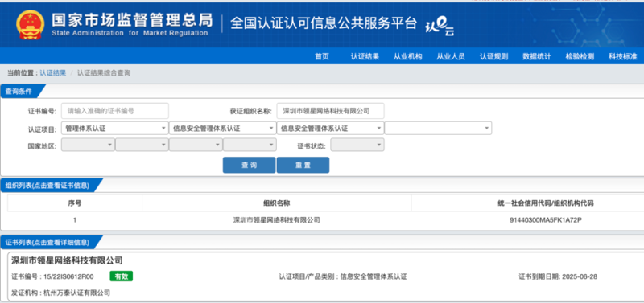644x303 pixels.
Task: Open the 首页 menu
Action: [322, 56]
